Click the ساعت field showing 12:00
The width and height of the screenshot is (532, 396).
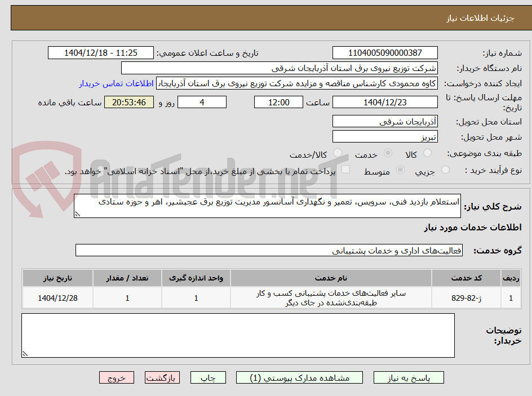pos(278,102)
